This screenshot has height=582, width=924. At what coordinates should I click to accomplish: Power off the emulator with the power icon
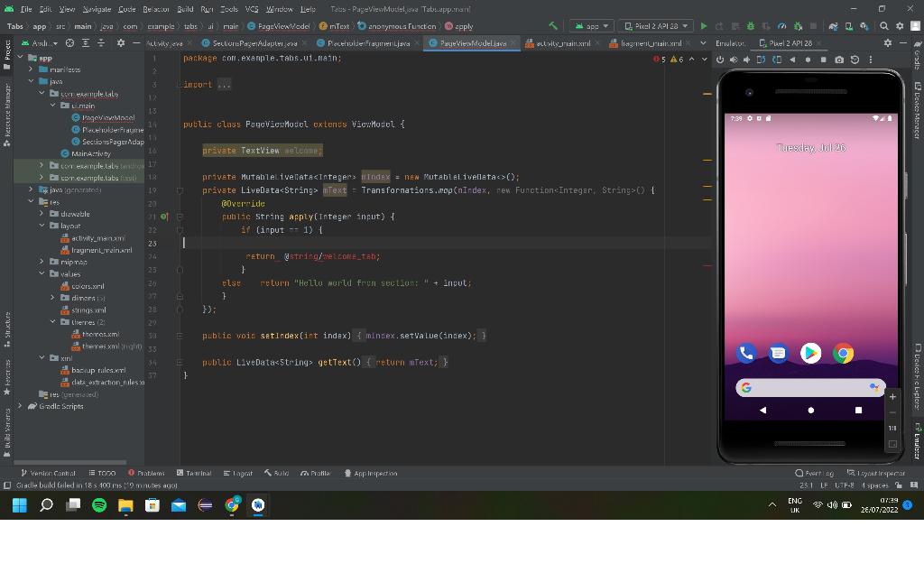720,60
